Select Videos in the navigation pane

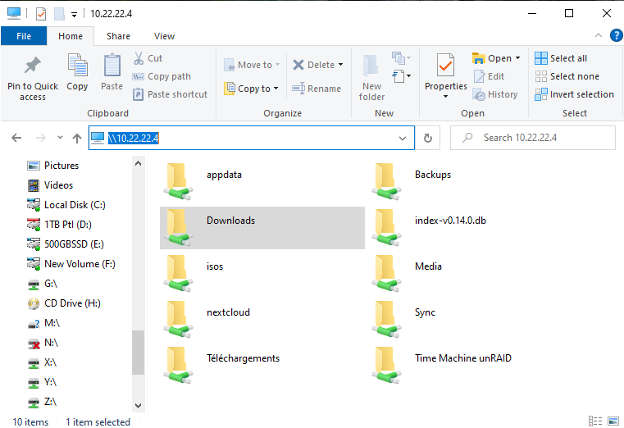50,185
